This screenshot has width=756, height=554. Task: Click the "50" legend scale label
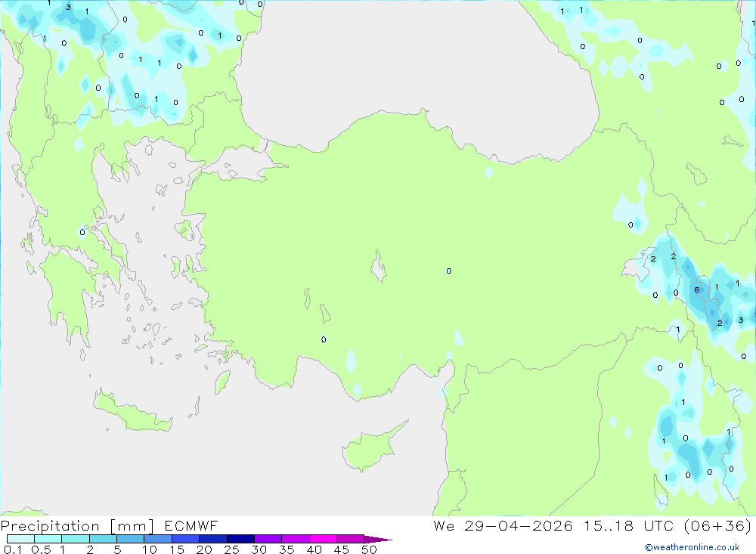click(369, 549)
